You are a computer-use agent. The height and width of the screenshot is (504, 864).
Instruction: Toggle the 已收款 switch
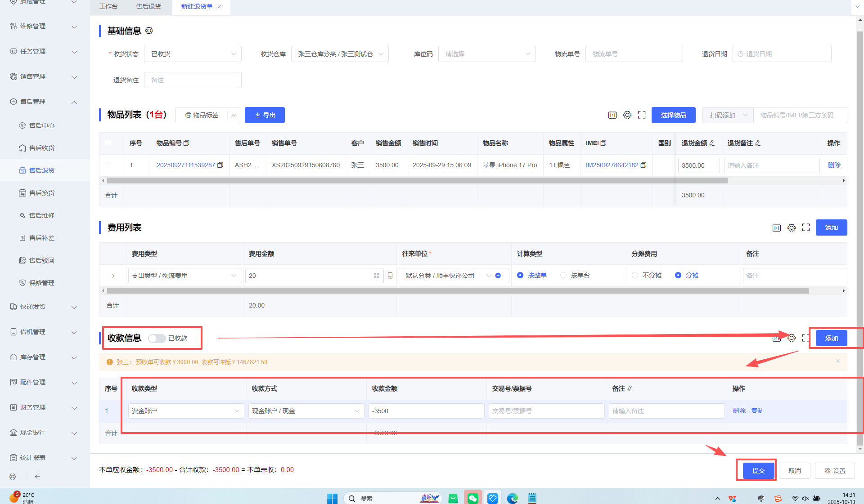157,338
